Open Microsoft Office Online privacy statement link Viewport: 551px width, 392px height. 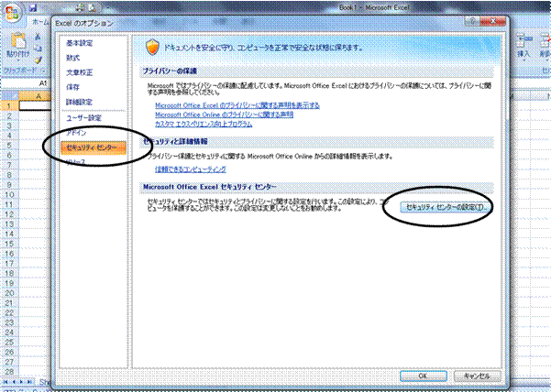point(225,114)
